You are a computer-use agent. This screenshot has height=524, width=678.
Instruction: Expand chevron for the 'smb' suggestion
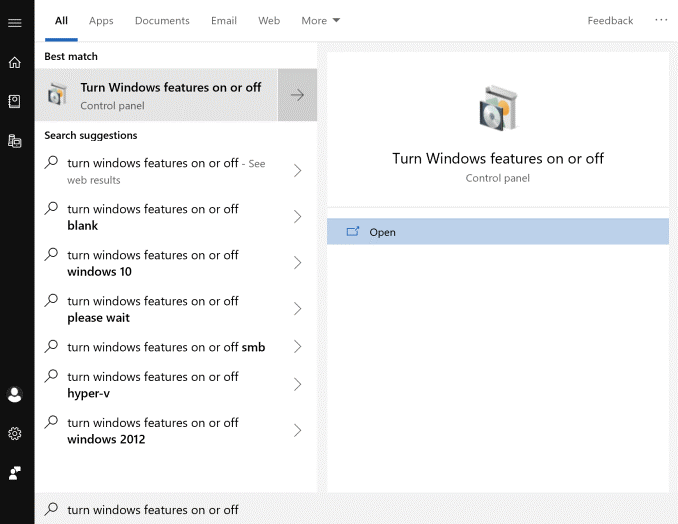coord(297,346)
